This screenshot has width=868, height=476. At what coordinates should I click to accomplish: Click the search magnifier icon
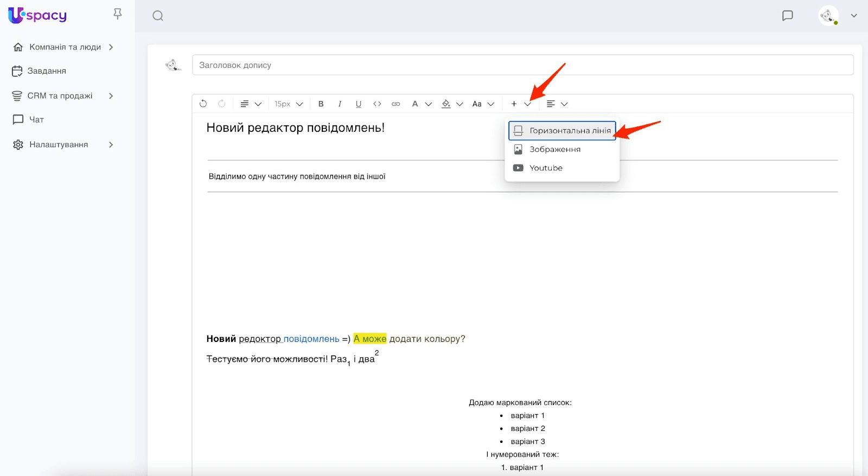point(158,16)
